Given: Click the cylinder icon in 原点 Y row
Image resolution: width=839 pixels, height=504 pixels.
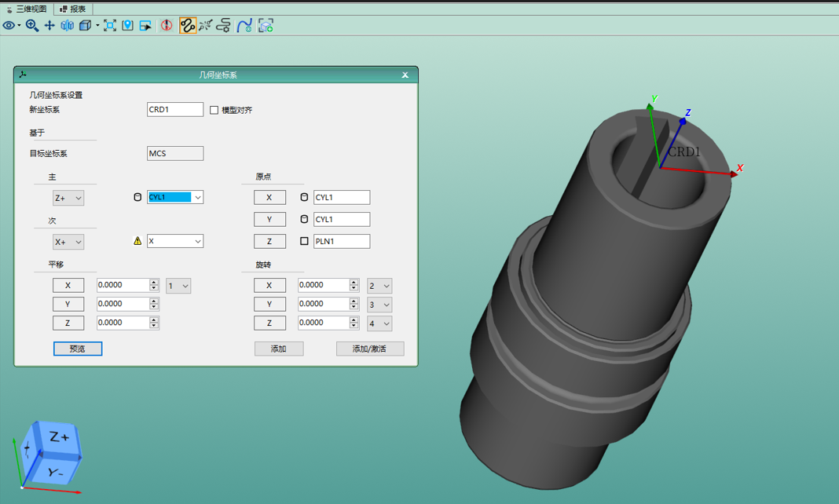Looking at the screenshot, I should pos(304,219).
